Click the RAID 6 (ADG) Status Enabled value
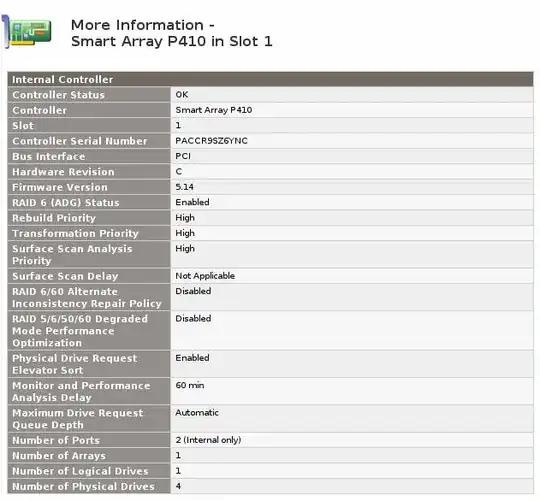The width and height of the screenshot is (540, 501). pyautogui.click(x=192, y=202)
